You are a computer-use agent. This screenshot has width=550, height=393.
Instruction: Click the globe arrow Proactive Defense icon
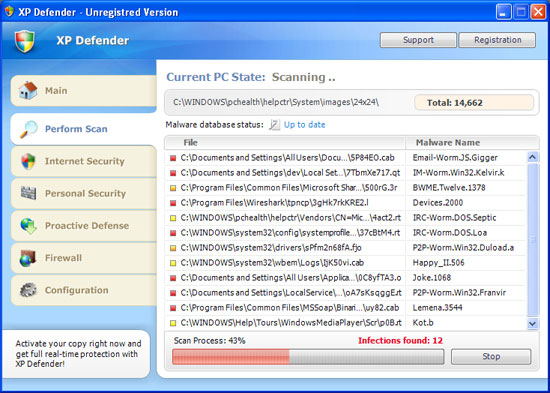pyautogui.click(x=28, y=226)
